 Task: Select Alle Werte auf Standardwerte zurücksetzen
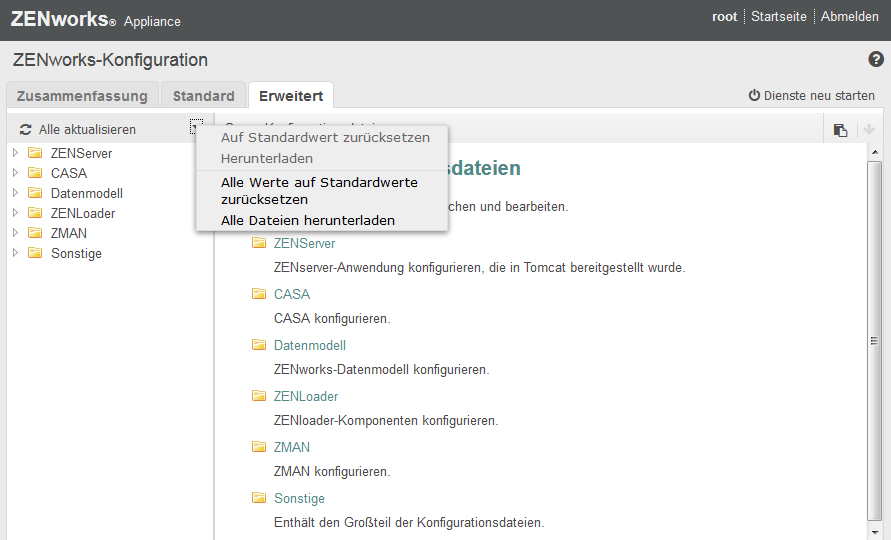[x=319, y=191]
